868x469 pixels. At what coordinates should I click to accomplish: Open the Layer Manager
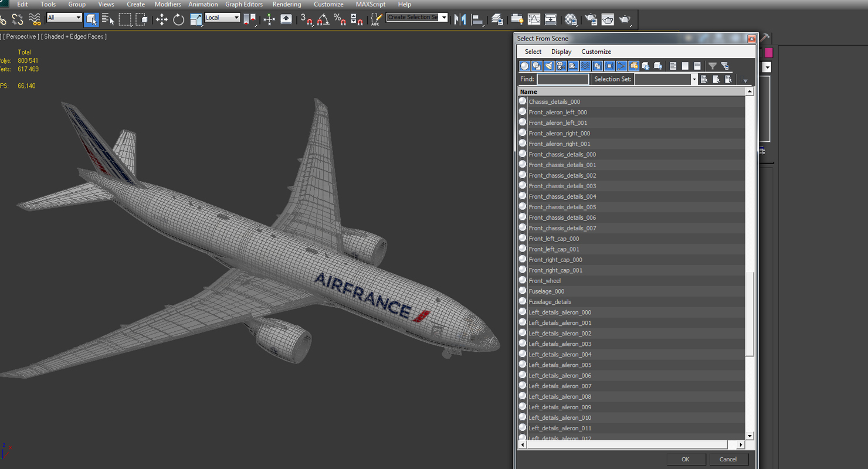(x=497, y=19)
